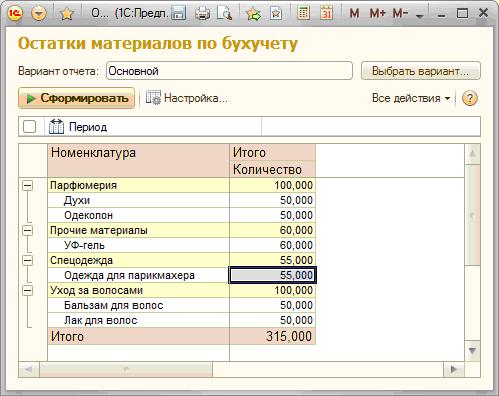
Task: Click the vertical scrollbar thumb
Action: pyautogui.click(x=472, y=215)
